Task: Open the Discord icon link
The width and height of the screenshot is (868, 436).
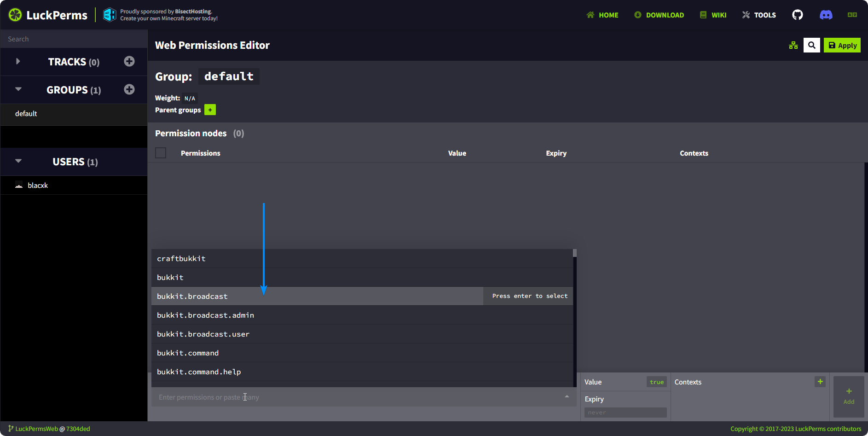Action: click(x=826, y=15)
